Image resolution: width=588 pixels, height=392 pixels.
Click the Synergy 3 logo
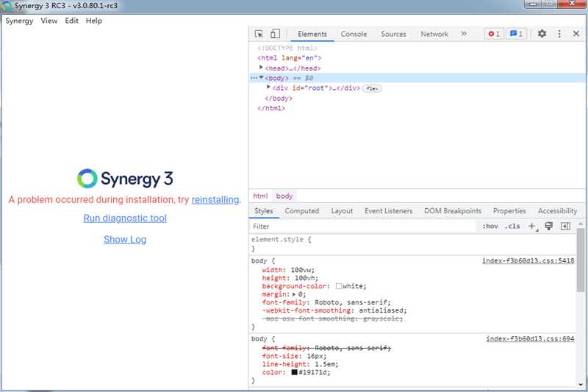pyautogui.click(x=125, y=179)
